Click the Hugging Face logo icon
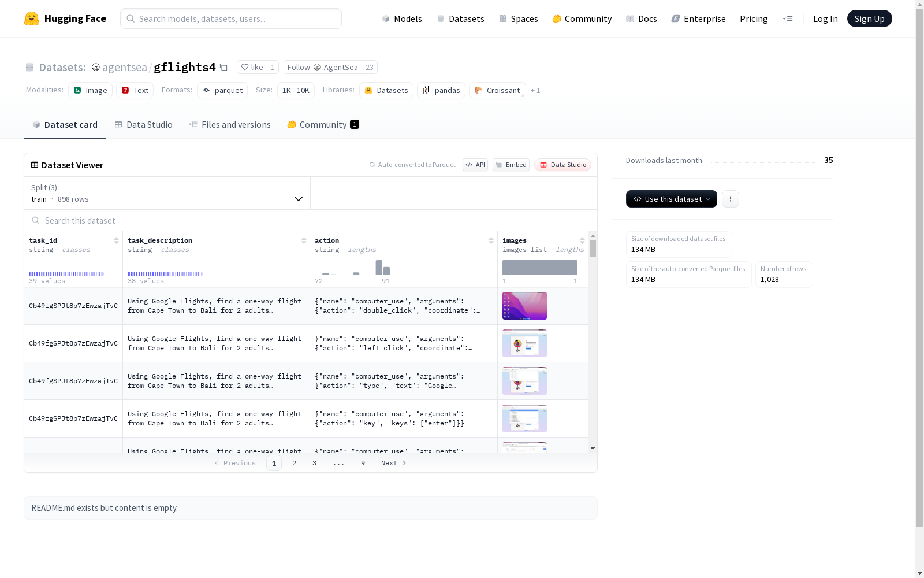The height and width of the screenshot is (578, 924). pyautogui.click(x=32, y=18)
